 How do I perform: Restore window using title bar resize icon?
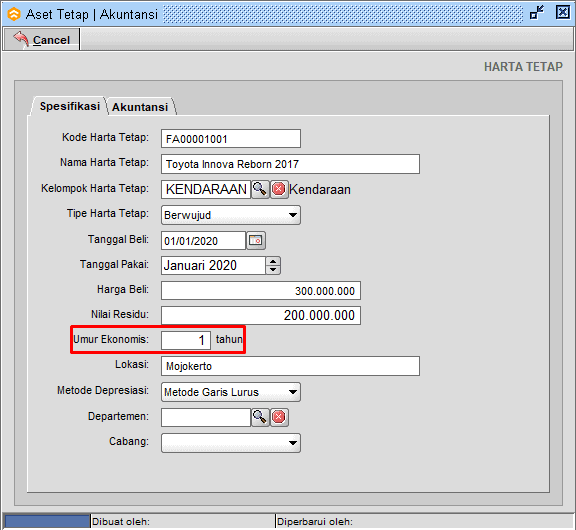(537, 13)
